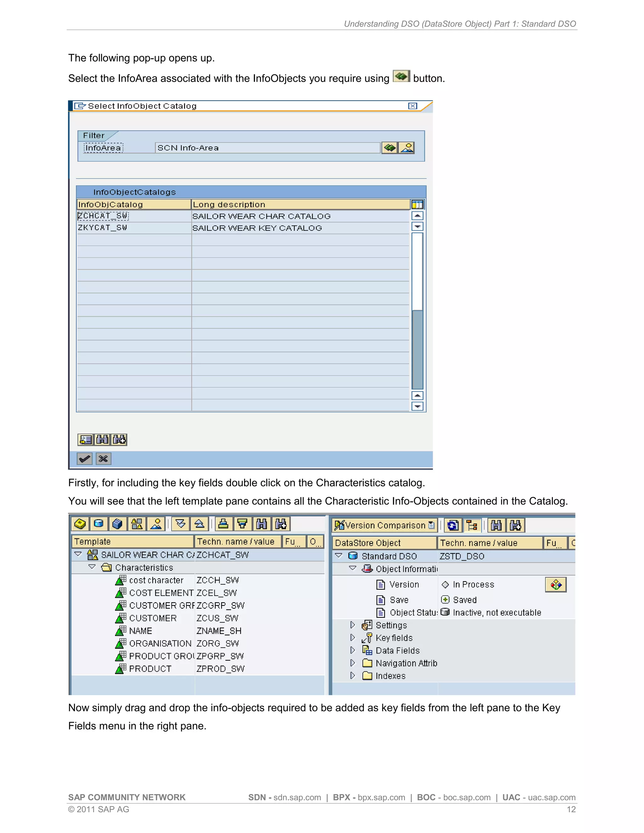Viewport: 644px width, 833px height.
Task: Click the Find Next binoculars icon in catalog dialog
Action: [x=119, y=439]
